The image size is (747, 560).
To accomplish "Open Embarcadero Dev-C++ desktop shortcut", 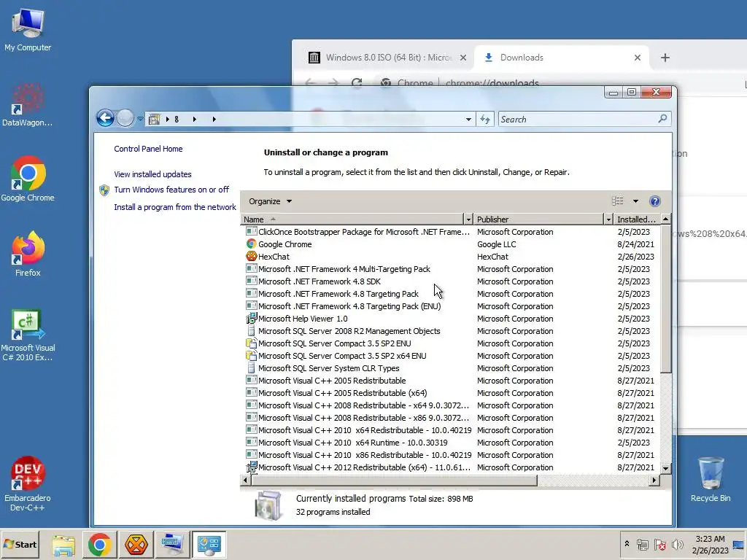I will tap(28, 484).
